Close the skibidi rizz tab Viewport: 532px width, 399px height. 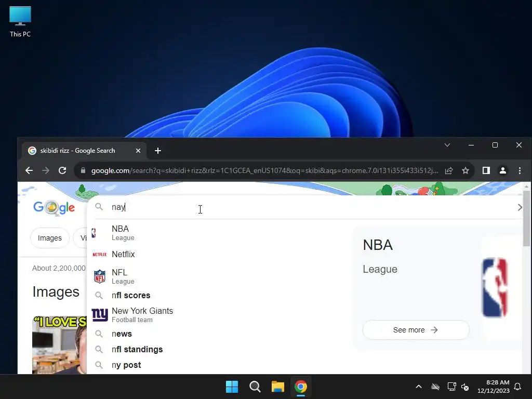click(138, 151)
